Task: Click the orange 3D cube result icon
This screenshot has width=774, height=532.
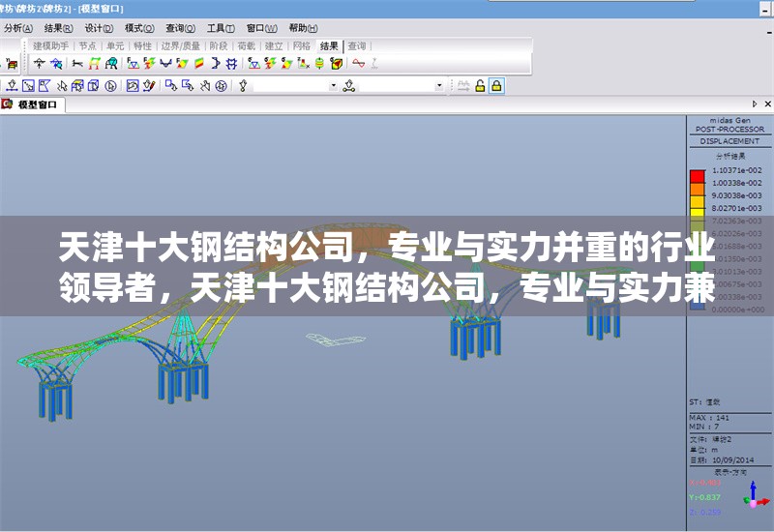Action: [x=336, y=64]
